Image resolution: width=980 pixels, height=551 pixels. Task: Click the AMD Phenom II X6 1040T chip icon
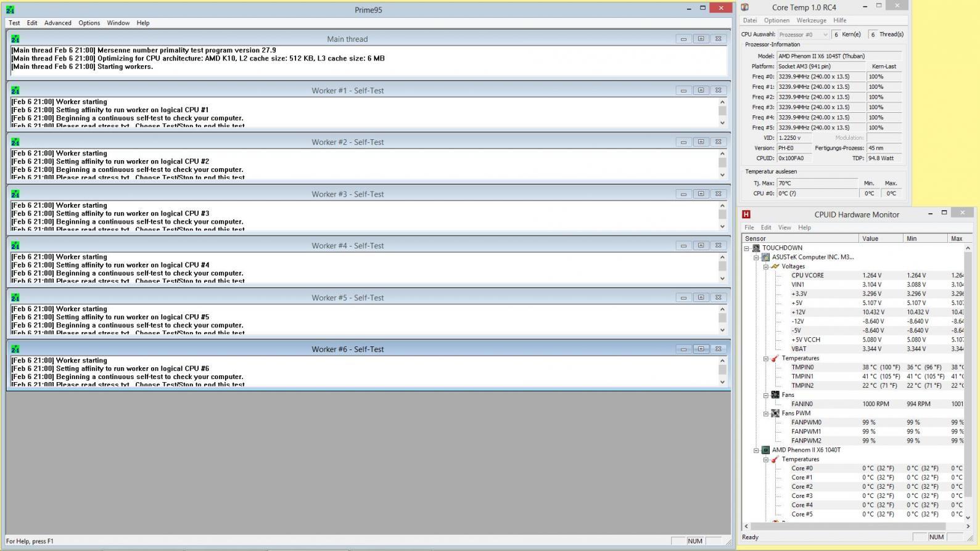pos(765,450)
